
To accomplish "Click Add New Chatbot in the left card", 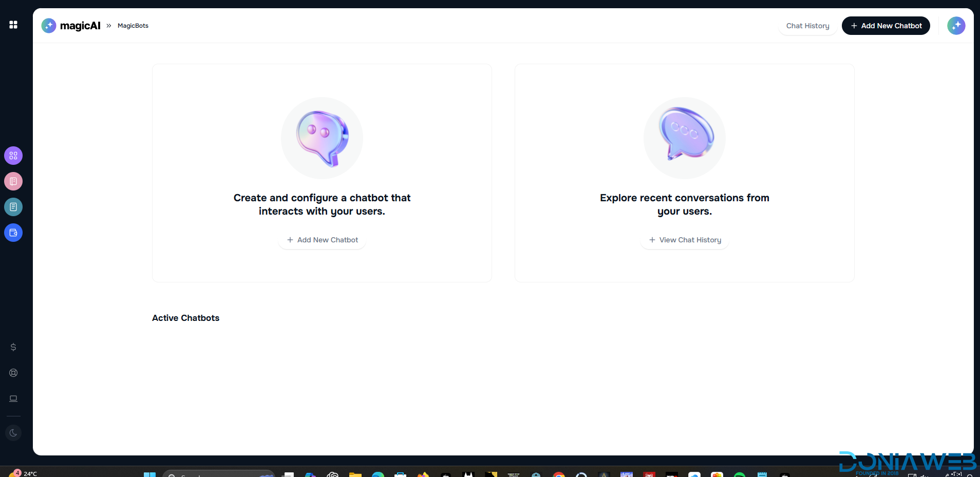I will [x=322, y=240].
